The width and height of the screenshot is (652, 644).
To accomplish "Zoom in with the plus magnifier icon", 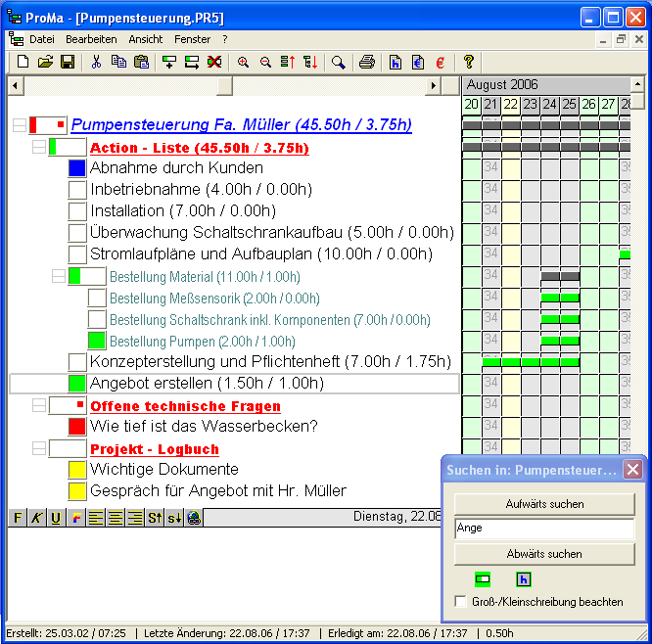I will pyautogui.click(x=243, y=62).
